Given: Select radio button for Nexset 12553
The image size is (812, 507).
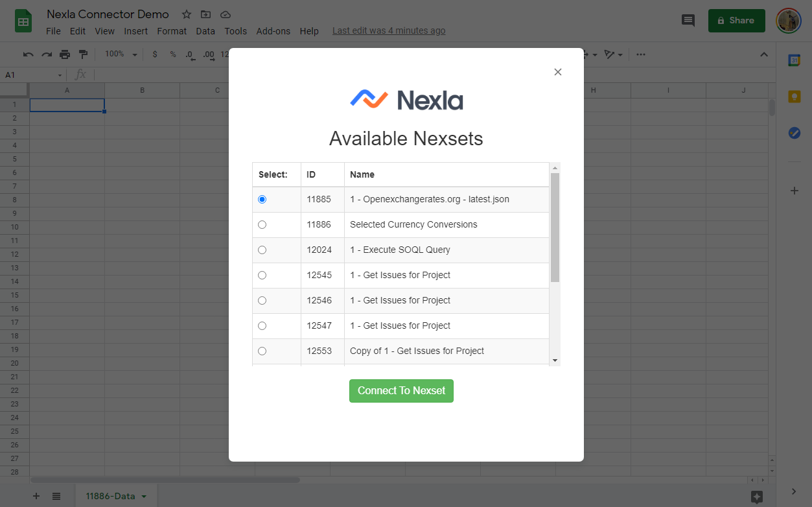Looking at the screenshot, I should click(262, 351).
